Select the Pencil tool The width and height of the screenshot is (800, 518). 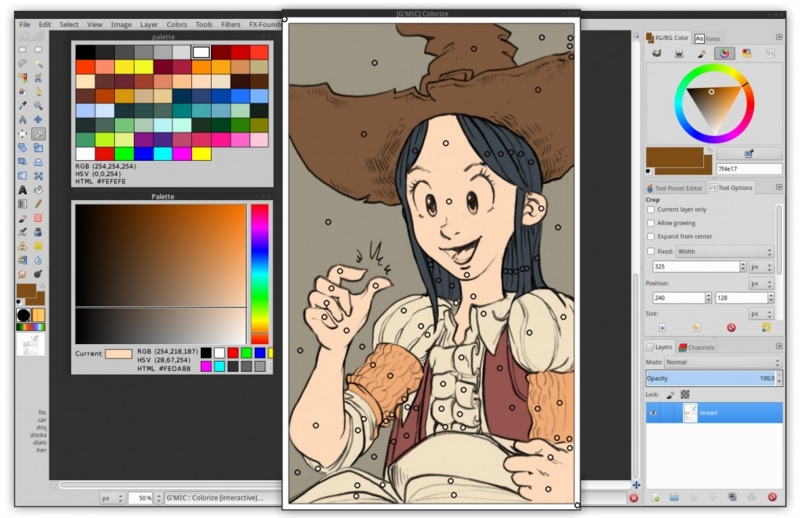point(38,204)
